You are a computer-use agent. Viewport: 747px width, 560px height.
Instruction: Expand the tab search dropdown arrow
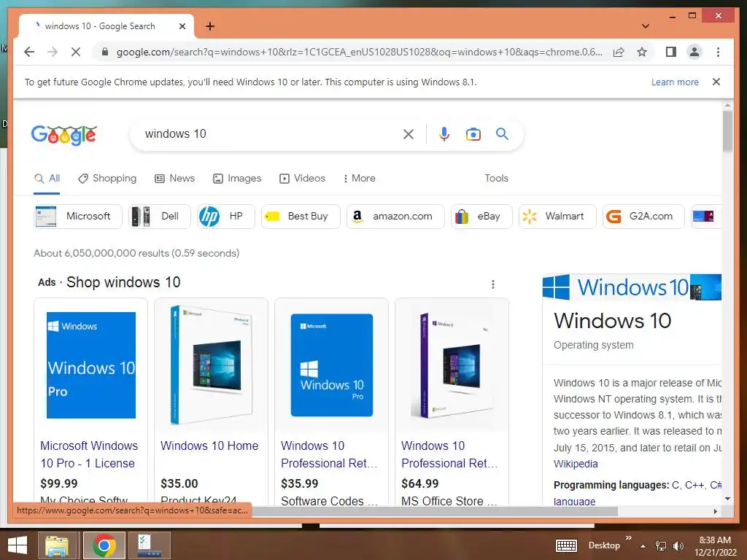[645, 26]
